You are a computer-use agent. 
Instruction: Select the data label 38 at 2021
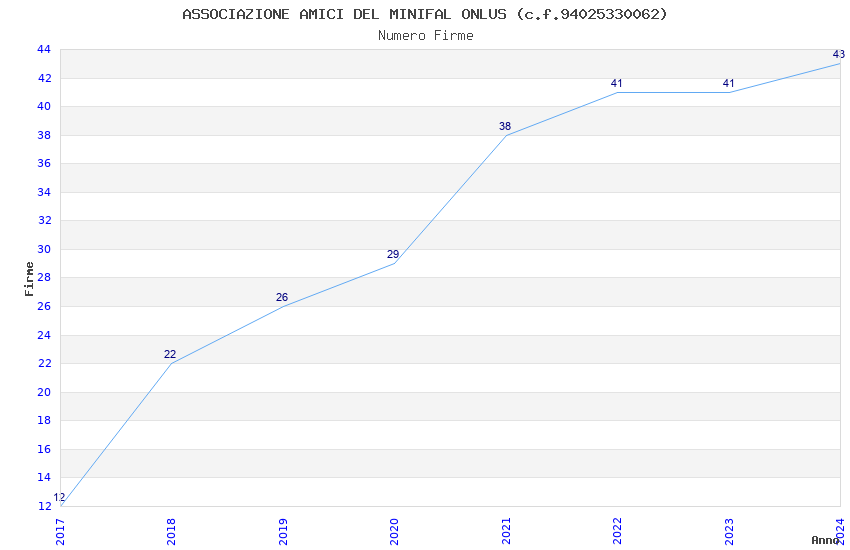click(x=505, y=126)
